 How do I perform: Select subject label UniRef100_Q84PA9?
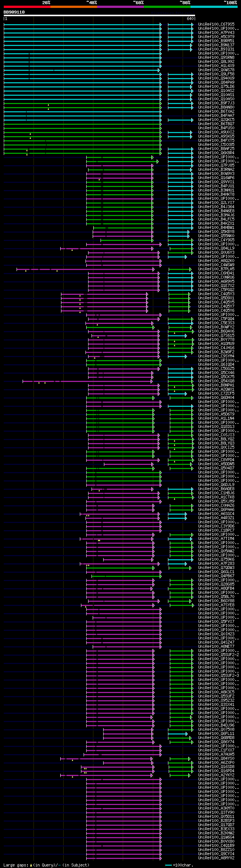point(216,82)
